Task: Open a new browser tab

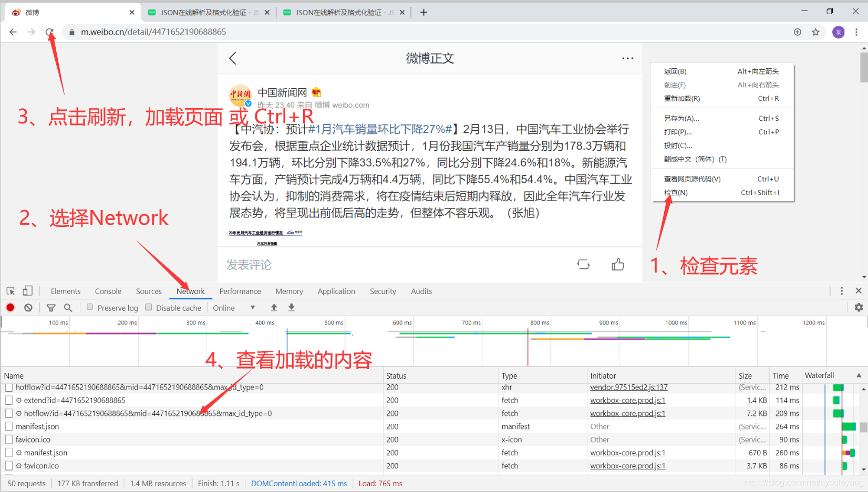Action: tap(423, 12)
